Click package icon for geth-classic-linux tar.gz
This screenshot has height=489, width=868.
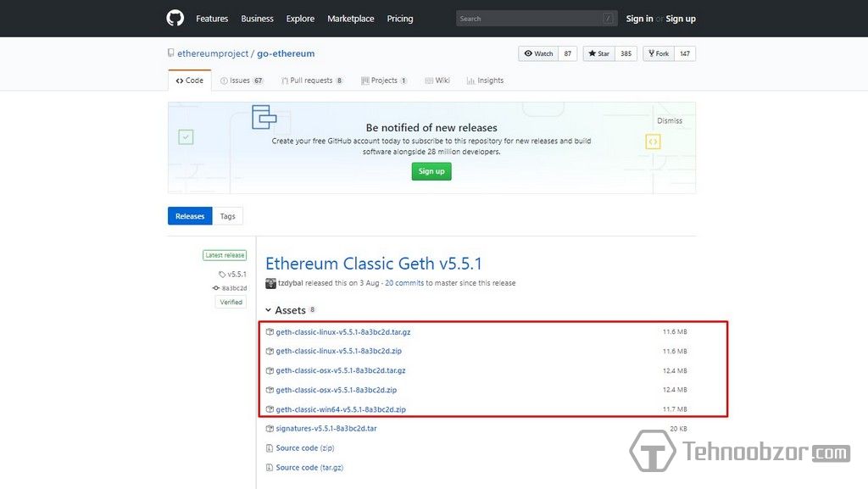[x=270, y=332]
